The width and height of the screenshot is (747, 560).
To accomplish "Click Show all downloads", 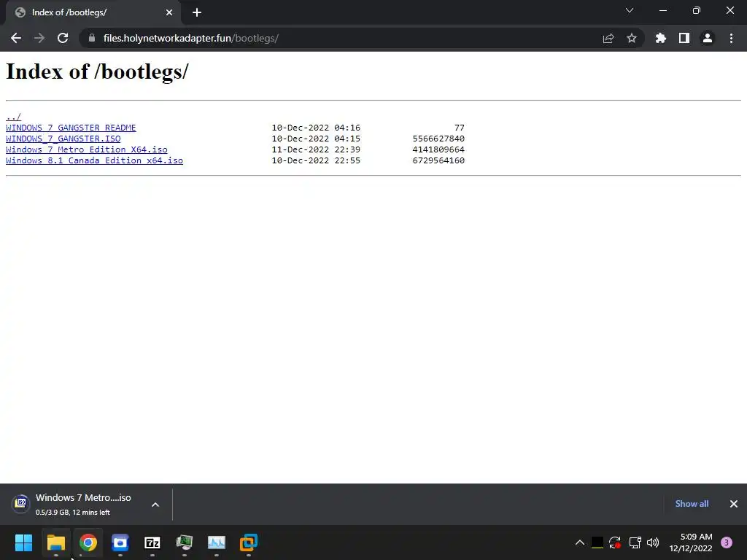I will 692,504.
